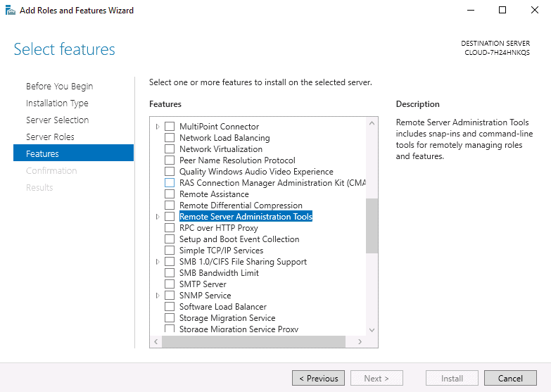Tick the SMB Bandwidth Limit checkbox
This screenshot has width=551, height=392.
[x=170, y=272]
